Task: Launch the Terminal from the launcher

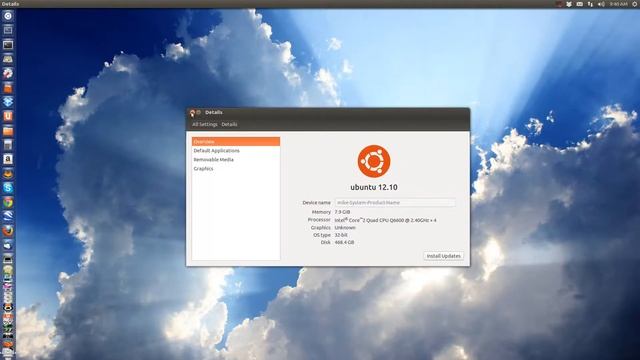Action: click(8, 45)
